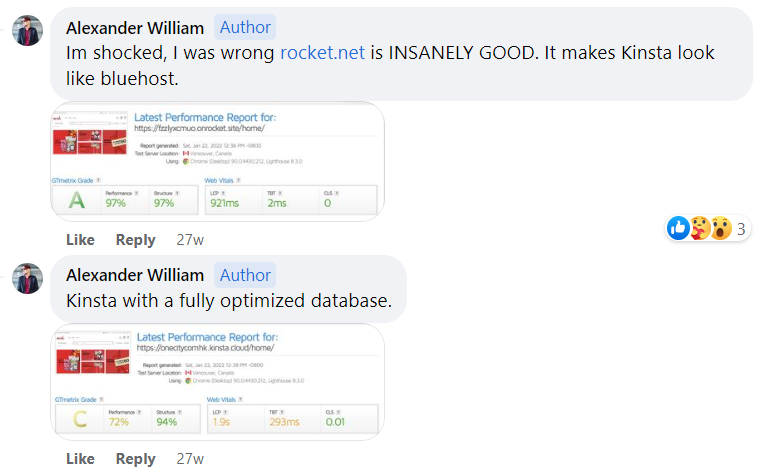The height and width of the screenshot is (474, 765).
Task: Click the care hug emoji reaction
Action: 700,228
